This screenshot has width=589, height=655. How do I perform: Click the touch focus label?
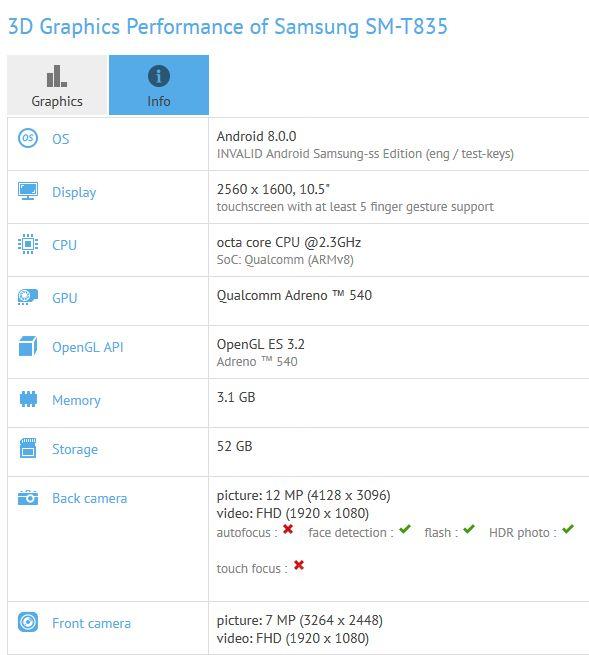coord(252,569)
